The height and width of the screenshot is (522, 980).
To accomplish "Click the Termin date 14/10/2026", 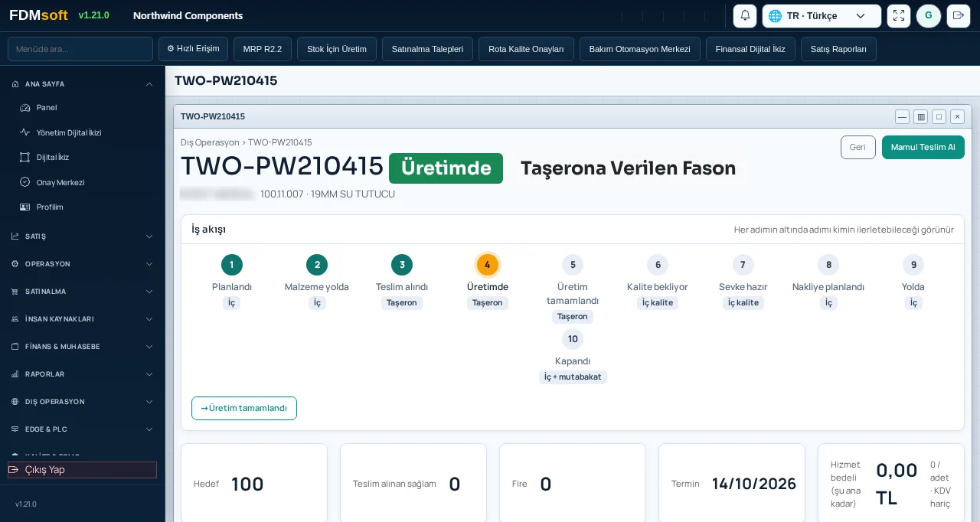I will [x=754, y=484].
